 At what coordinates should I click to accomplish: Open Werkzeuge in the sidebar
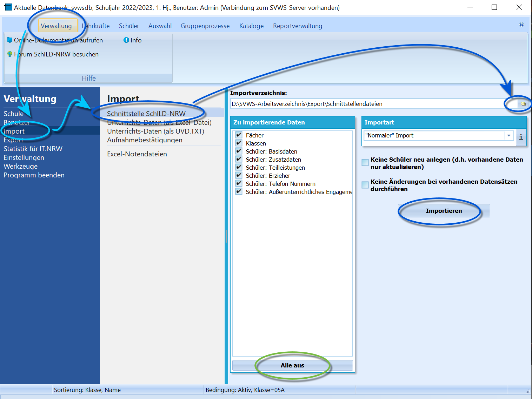click(x=20, y=166)
